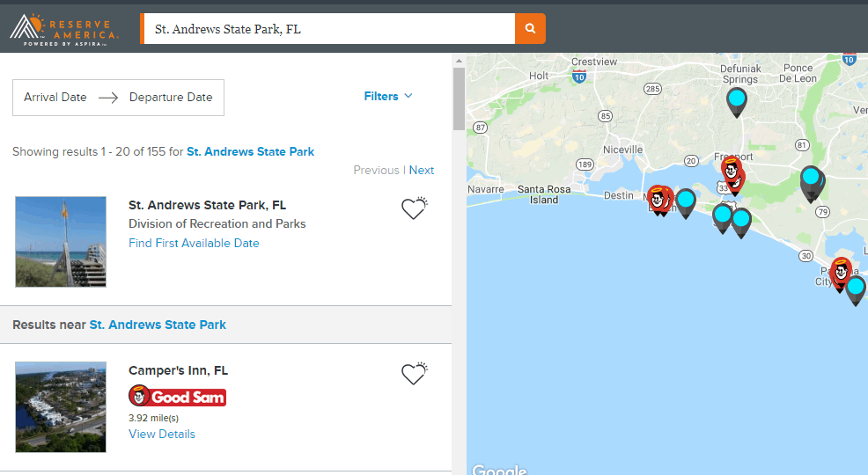Viewport: 868px width, 475px height.
Task: Go to Next results page
Action: click(x=422, y=171)
